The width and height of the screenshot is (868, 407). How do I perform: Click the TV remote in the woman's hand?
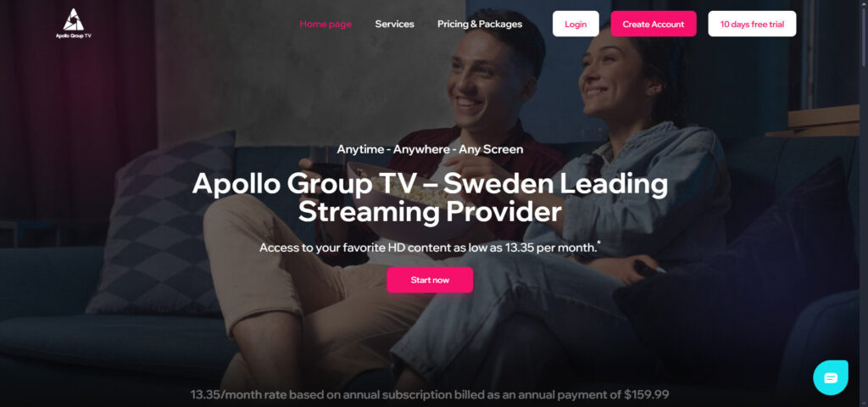pos(648,269)
